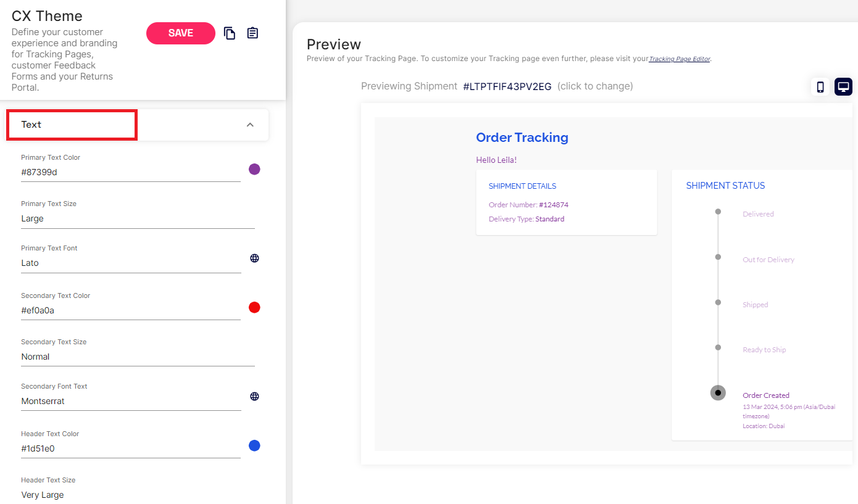Open the Secondary Text Size dropdown
The width and height of the screenshot is (858, 504).
click(137, 357)
